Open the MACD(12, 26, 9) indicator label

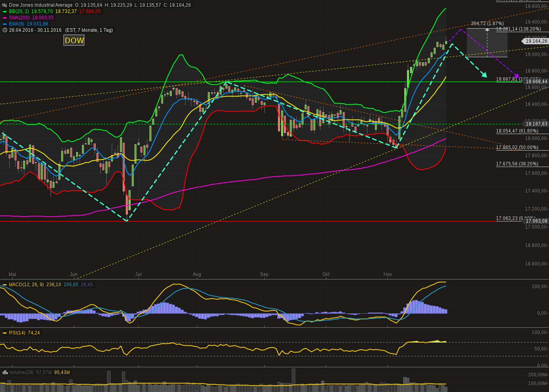tap(26, 285)
